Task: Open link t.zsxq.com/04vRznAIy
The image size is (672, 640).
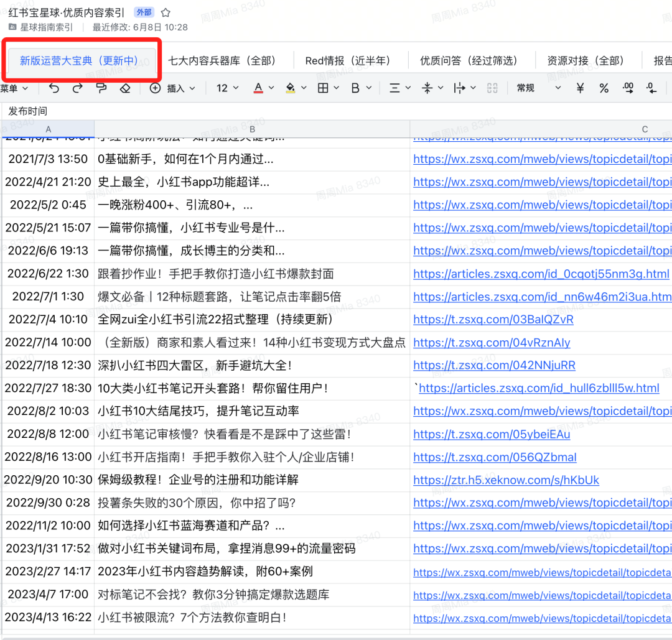Action: [492, 343]
